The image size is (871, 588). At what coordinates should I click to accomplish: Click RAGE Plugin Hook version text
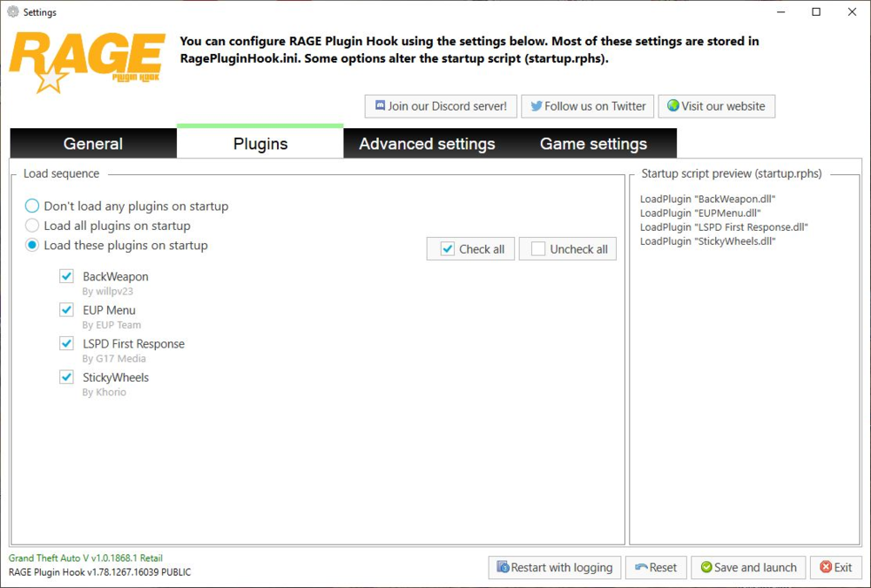pyautogui.click(x=99, y=571)
